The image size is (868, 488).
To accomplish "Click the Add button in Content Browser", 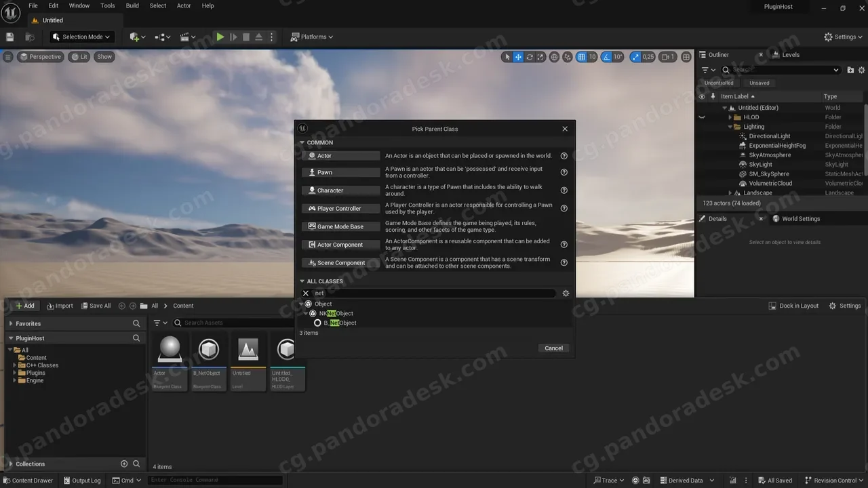I will tap(25, 306).
